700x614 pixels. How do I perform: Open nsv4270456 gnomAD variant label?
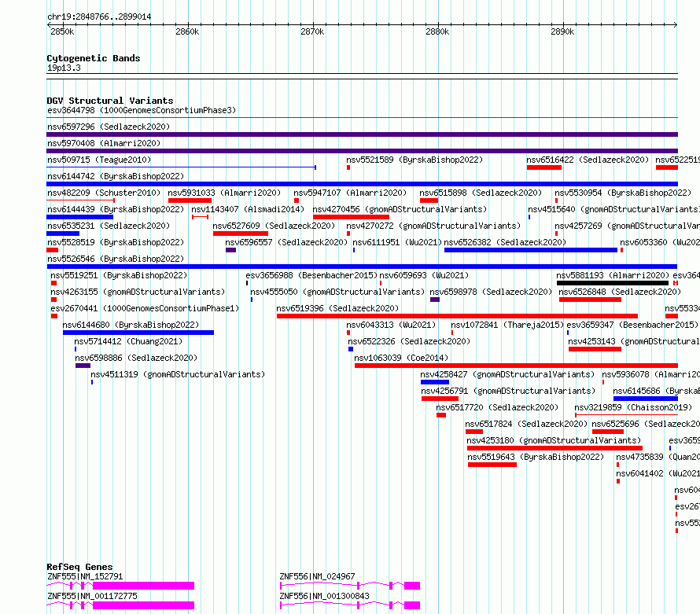point(400,209)
